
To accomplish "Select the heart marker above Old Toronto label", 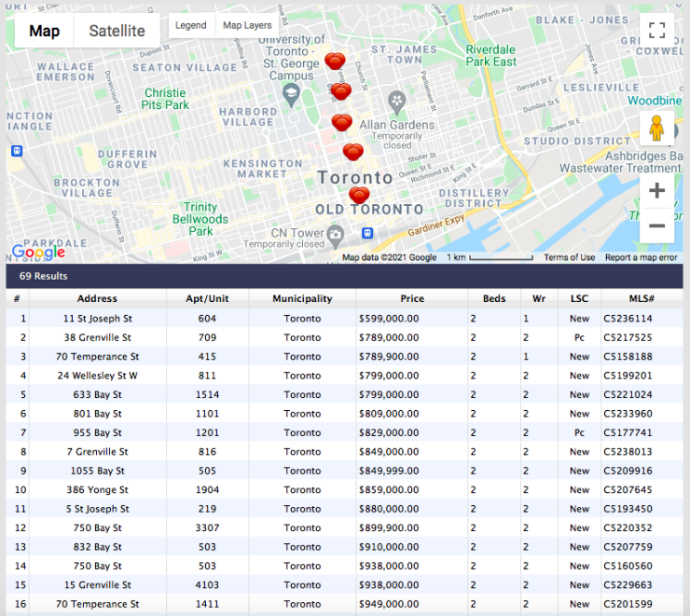I will pyautogui.click(x=359, y=195).
